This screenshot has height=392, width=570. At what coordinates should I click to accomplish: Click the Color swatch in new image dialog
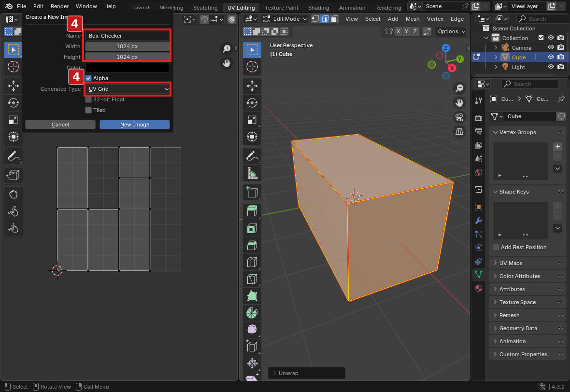127,68
